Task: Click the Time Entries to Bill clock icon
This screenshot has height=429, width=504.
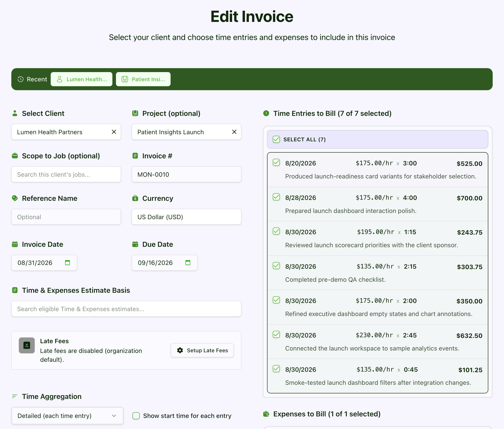Action: tap(266, 113)
